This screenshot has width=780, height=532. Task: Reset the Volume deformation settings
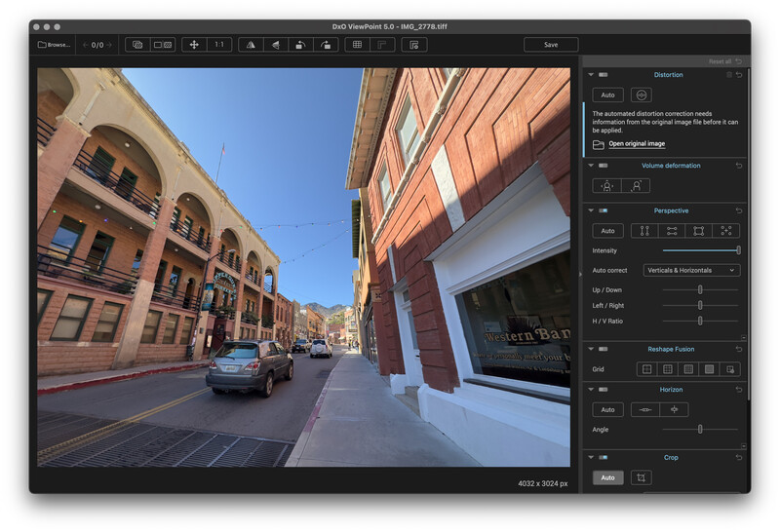tap(739, 166)
